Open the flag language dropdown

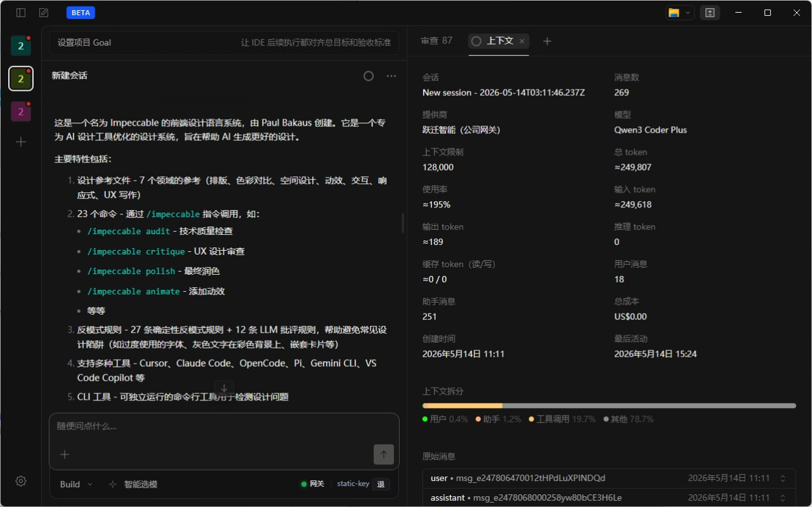point(680,13)
